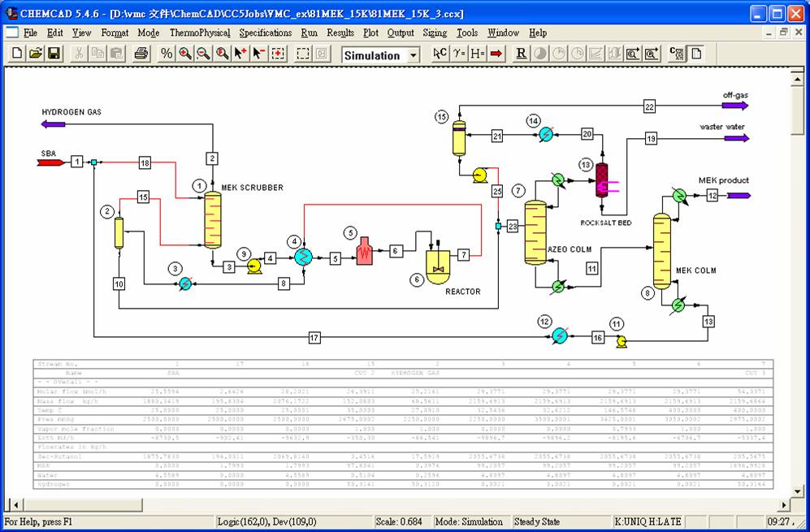Click the Mode: Simulation status bar entry
This screenshot has width=810, height=532.
[469, 521]
